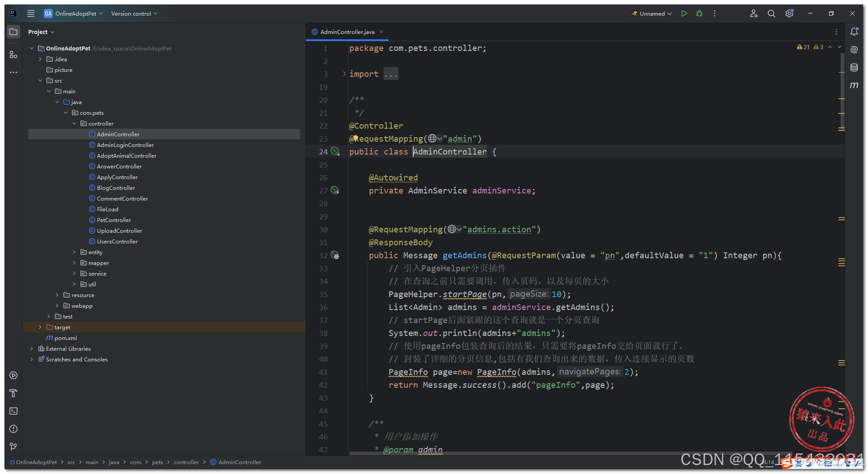This screenshot has height=474, width=868.
Task: Open Database tool window icon
Action: click(854, 67)
